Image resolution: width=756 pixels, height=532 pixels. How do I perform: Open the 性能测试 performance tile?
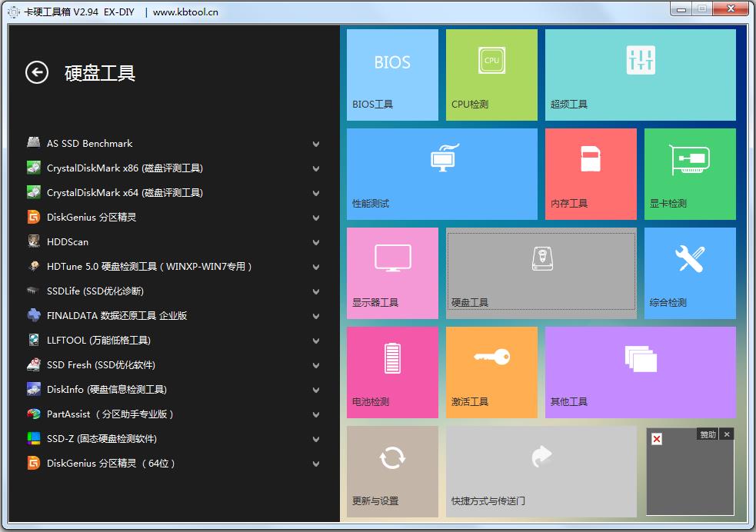441,174
